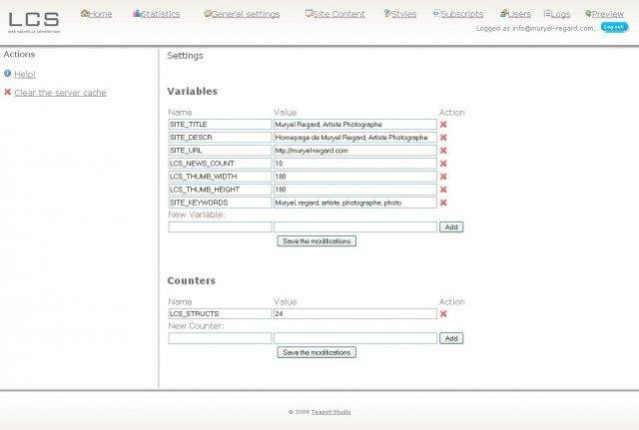
Task: Delete the LCS_NEWS_COUNT variable
Action: coord(443,164)
